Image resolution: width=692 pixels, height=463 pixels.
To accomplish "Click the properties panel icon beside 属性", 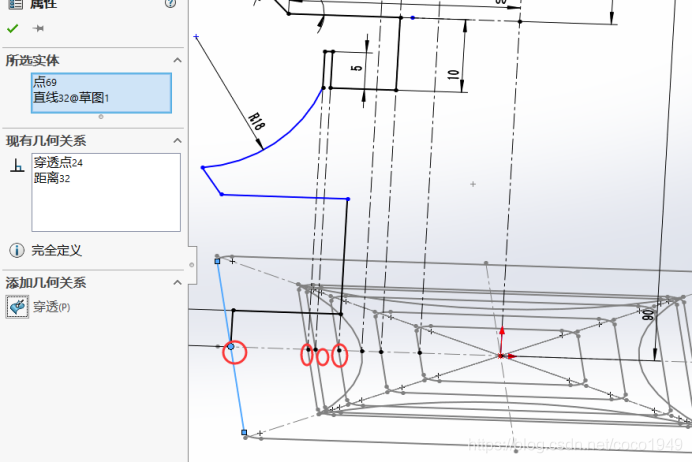I will pos(15,4).
